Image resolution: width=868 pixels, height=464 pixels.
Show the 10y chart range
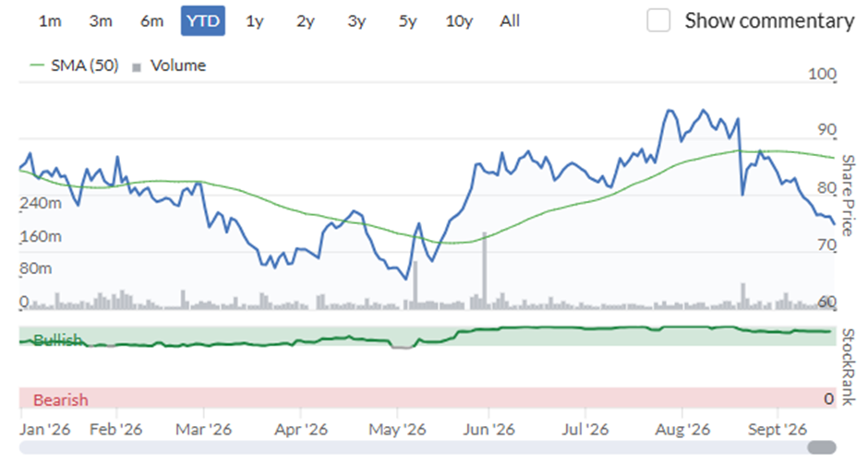(x=459, y=21)
